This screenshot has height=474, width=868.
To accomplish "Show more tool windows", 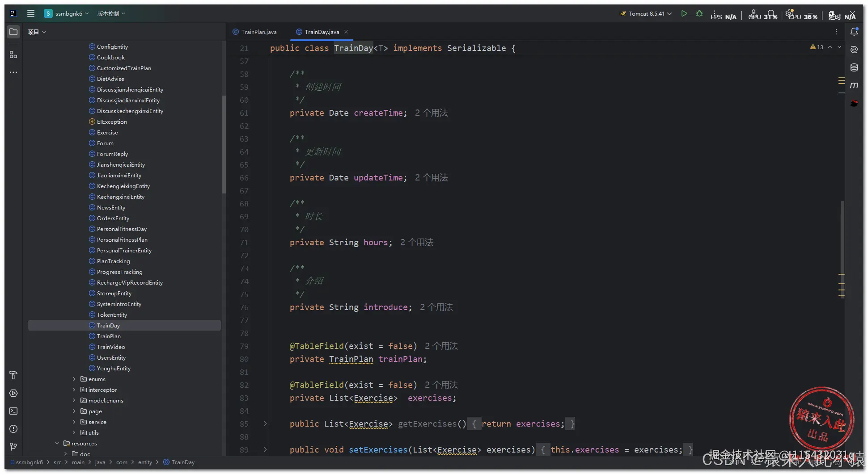I will (x=13, y=72).
